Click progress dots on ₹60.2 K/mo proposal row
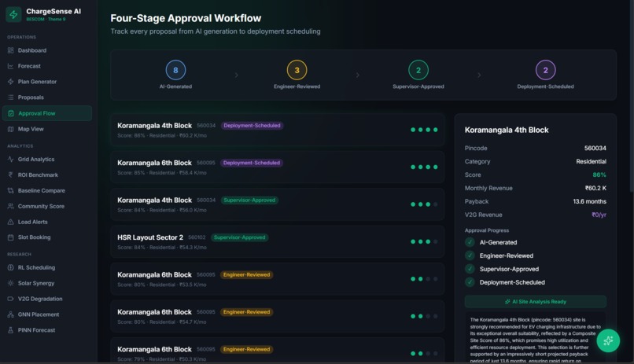The image size is (634, 364). [424, 130]
